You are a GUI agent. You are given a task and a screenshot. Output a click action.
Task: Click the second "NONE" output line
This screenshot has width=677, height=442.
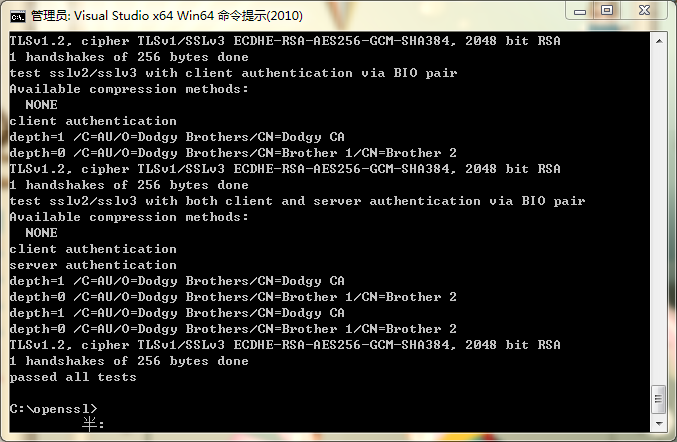click(x=42, y=233)
